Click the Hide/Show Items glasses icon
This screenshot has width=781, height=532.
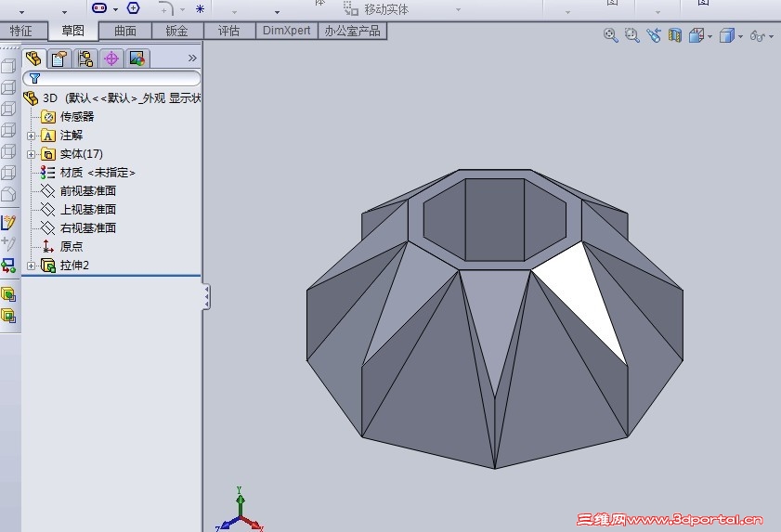click(x=758, y=36)
